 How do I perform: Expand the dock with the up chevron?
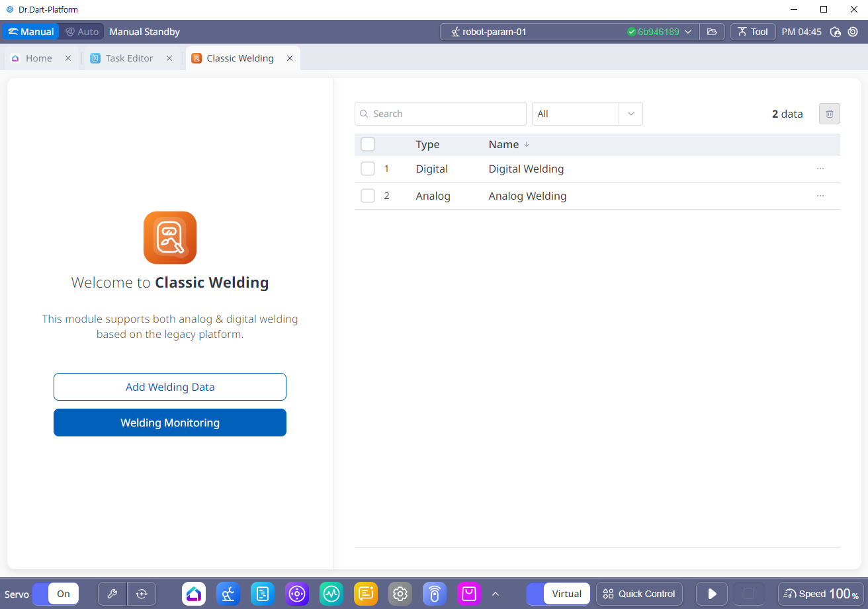(496, 594)
